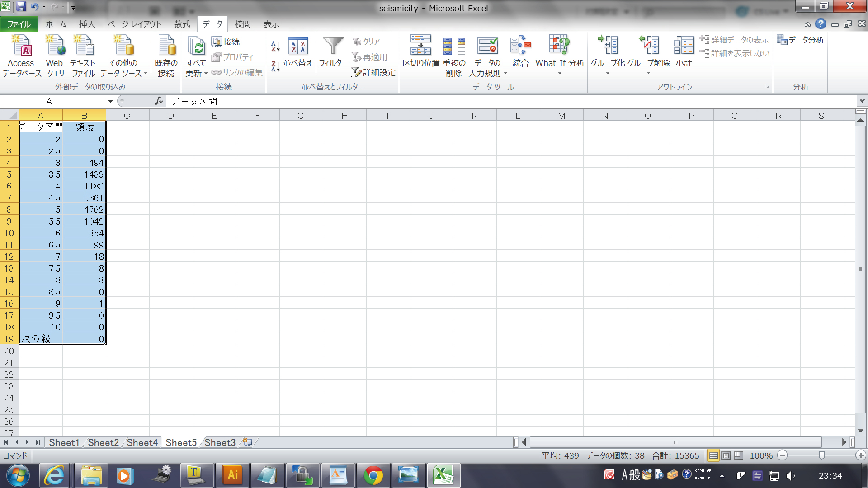Expand the refresh all dropdown arrow

click(206, 74)
